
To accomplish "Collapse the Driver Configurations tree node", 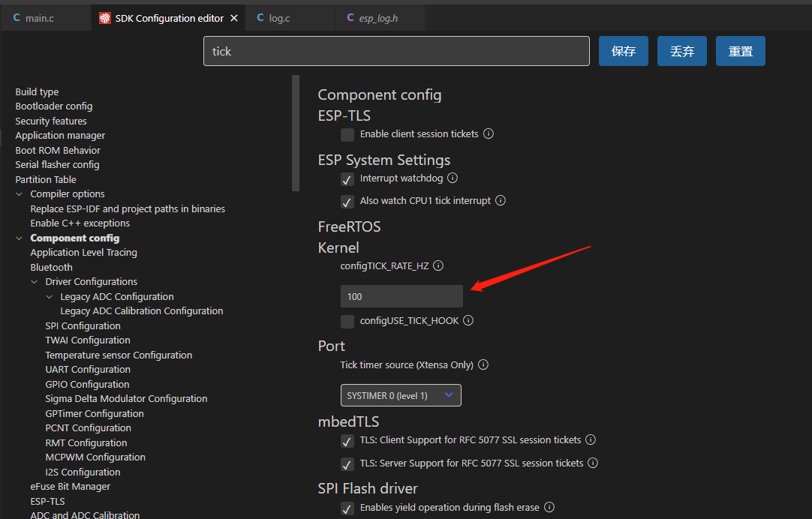I will (x=35, y=282).
